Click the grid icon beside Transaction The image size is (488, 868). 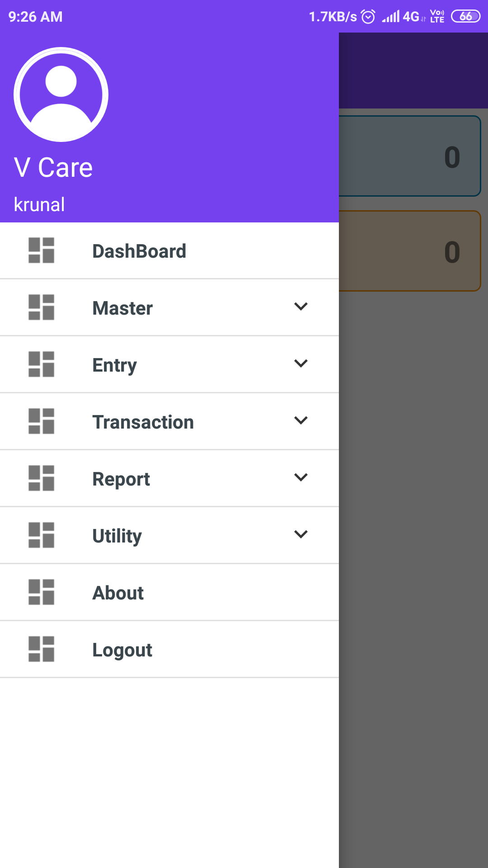tap(41, 421)
